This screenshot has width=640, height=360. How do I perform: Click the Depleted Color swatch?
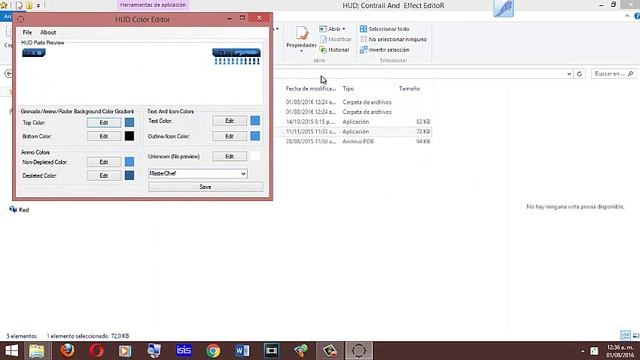point(129,176)
